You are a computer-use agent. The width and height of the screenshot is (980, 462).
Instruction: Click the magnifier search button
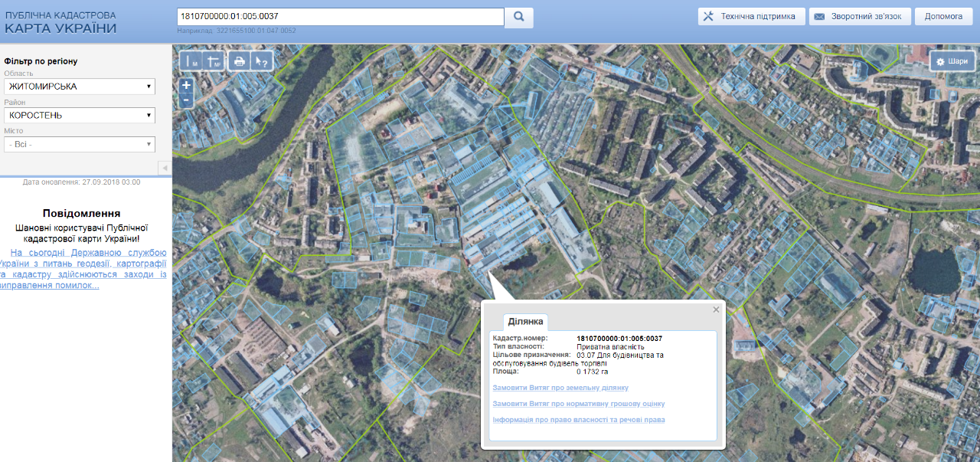(518, 17)
